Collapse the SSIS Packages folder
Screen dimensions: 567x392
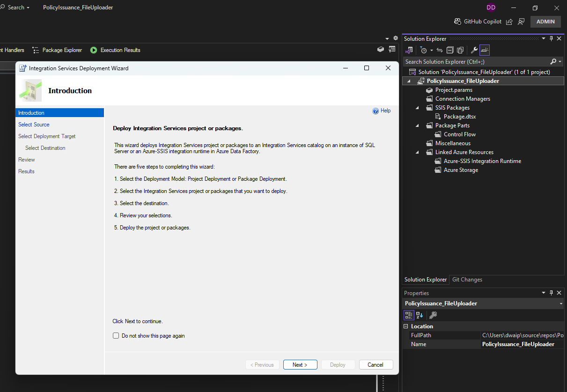pyautogui.click(x=417, y=108)
